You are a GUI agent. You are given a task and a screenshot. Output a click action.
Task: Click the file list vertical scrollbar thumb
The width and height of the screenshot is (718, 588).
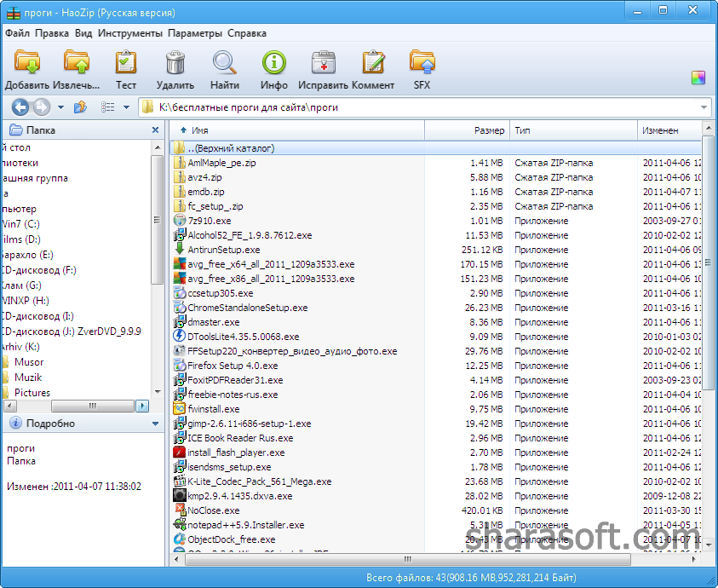[x=709, y=262]
